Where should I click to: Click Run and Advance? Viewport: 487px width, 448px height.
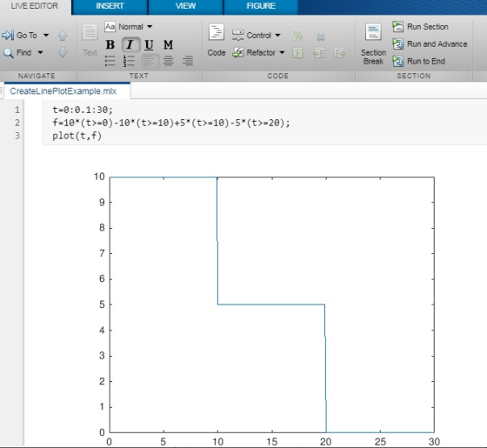point(430,44)
